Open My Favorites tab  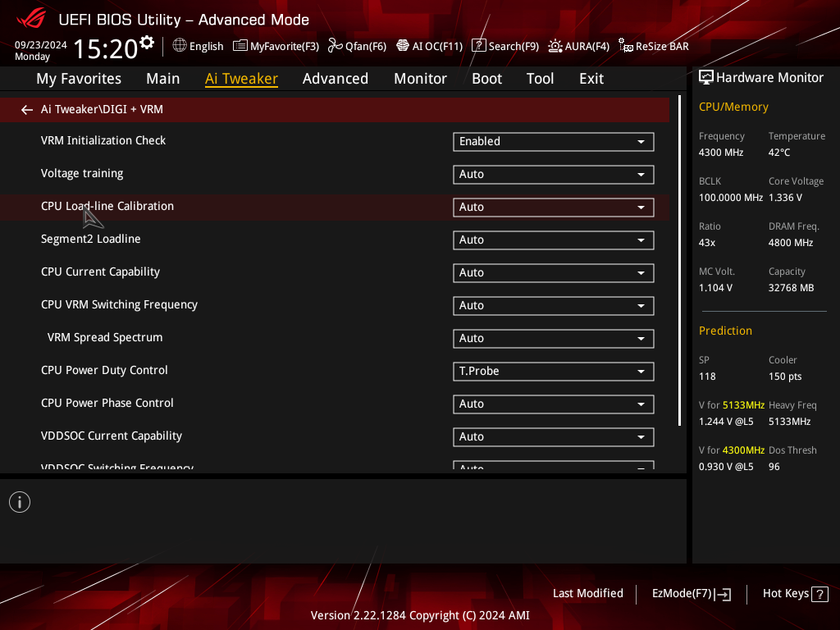tap(79, 79)
